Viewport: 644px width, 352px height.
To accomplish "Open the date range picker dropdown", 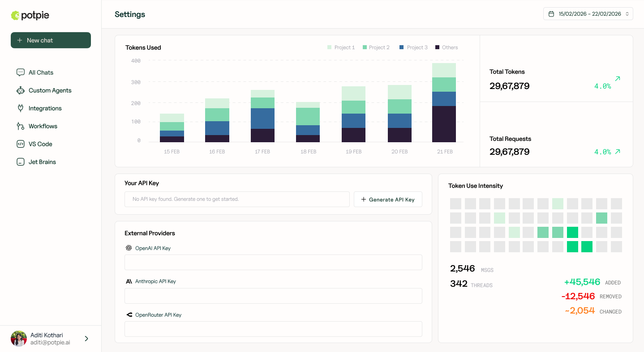I will pos(588,13).
